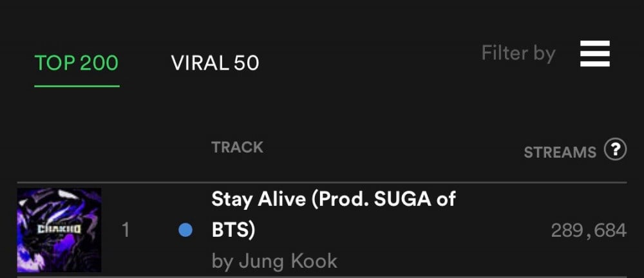Open track Stay Alive (Prod. SUGA of
This screenshot has height=278, width=644.
coord(334,199)
